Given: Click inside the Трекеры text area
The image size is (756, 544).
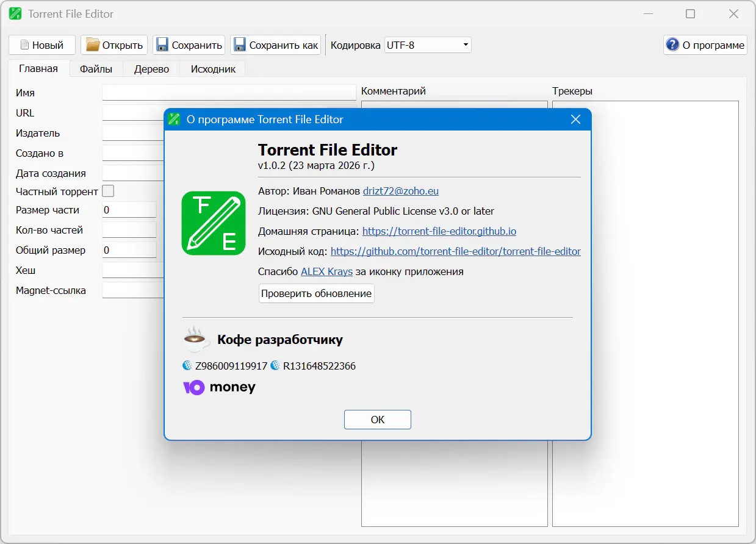Looking at the screenshot, I should point(646,313).
